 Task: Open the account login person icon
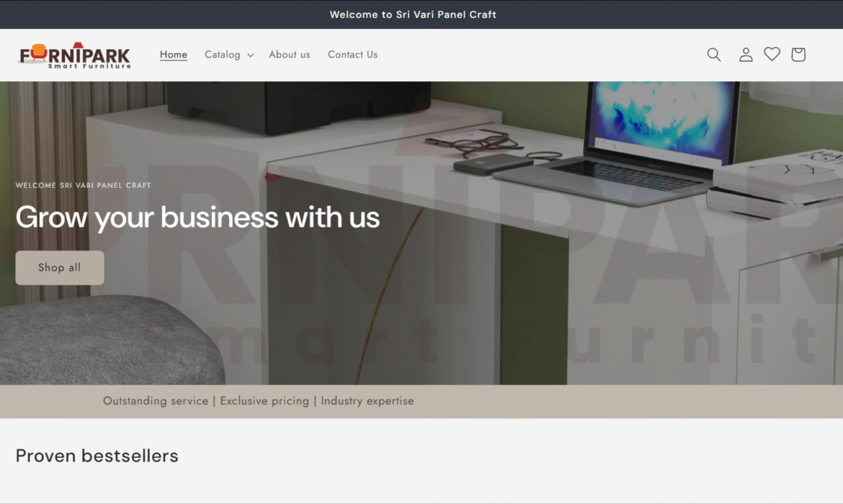745,54
